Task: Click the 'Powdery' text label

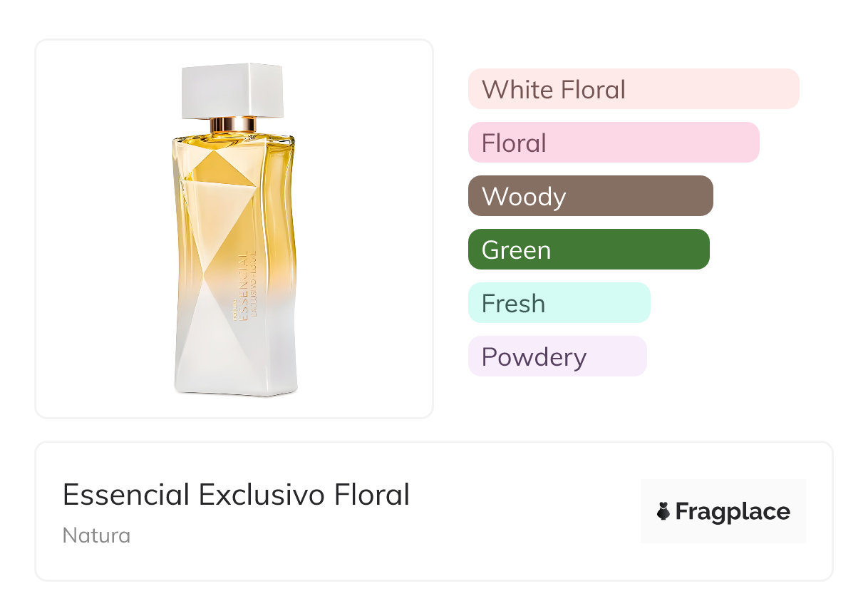Action: point(534,357)
